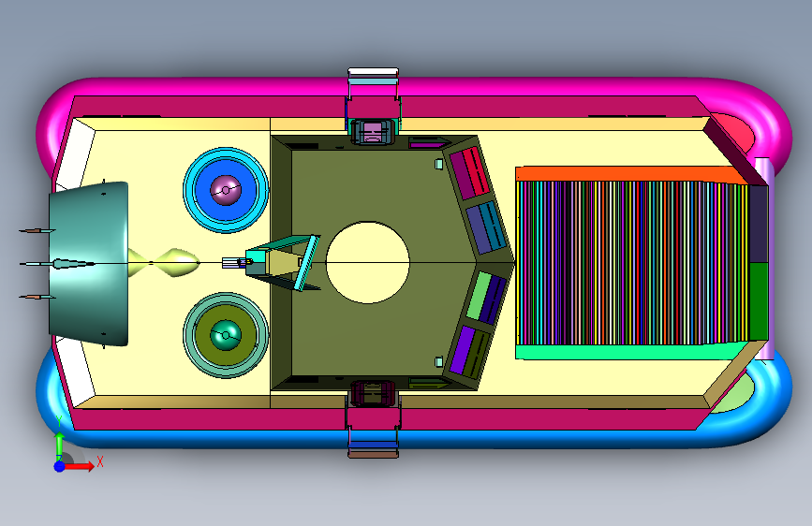Select the light green seat in the cabin
Screen dimensions: 812x526
coord(479,295)
